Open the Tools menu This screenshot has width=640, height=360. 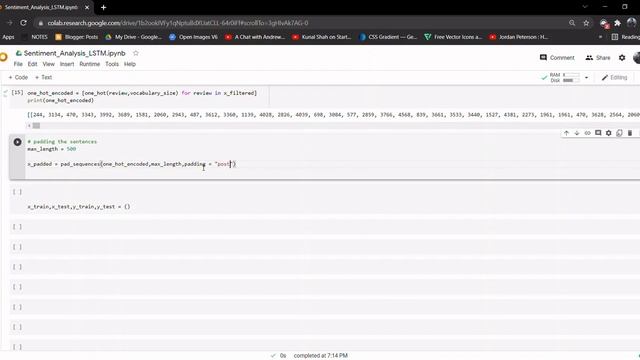coord(112,64)
